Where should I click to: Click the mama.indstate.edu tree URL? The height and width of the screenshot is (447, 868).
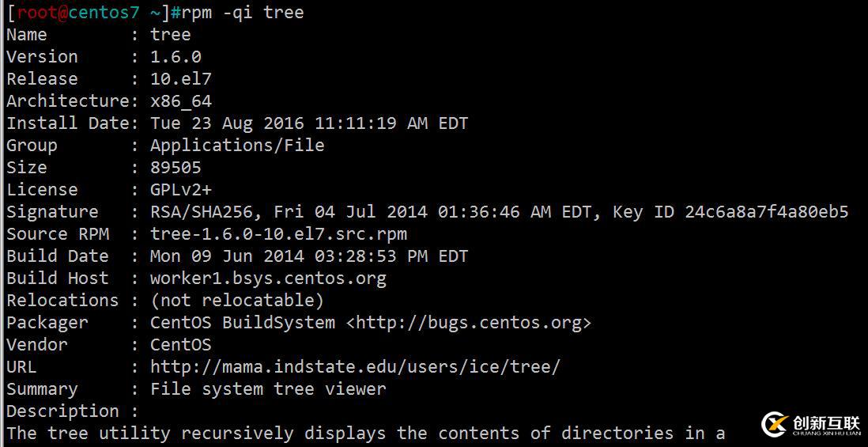(356, 366)
